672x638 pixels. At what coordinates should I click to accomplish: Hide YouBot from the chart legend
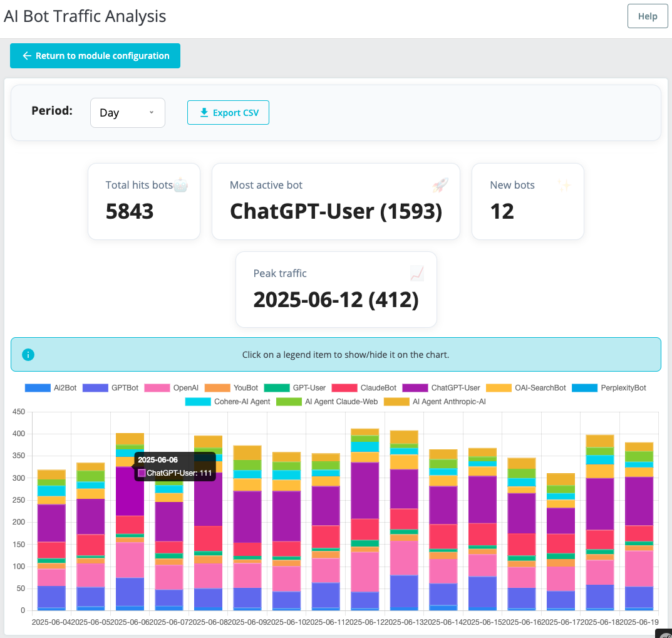tap(232, 388)
